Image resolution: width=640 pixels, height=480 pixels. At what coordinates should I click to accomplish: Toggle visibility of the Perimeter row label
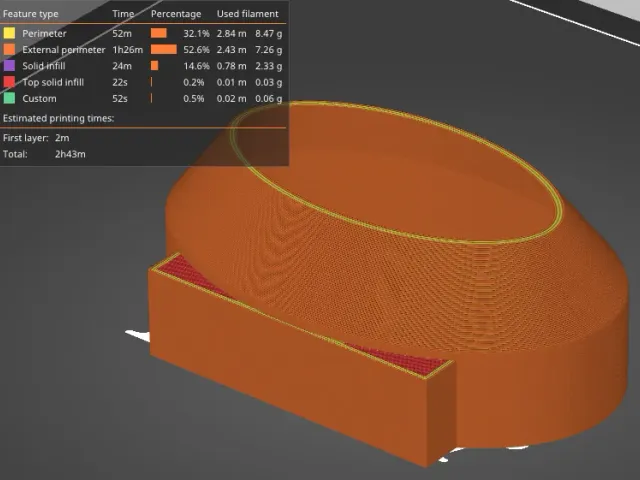pos(44,33)
